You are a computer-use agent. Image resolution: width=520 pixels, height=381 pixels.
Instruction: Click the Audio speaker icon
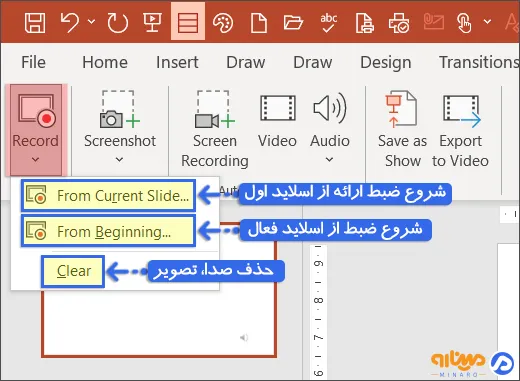click(x=330, y=108)
